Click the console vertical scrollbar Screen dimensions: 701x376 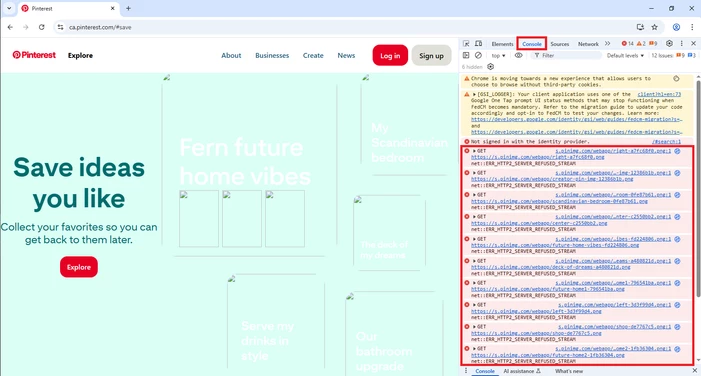[x=698, y=188]
